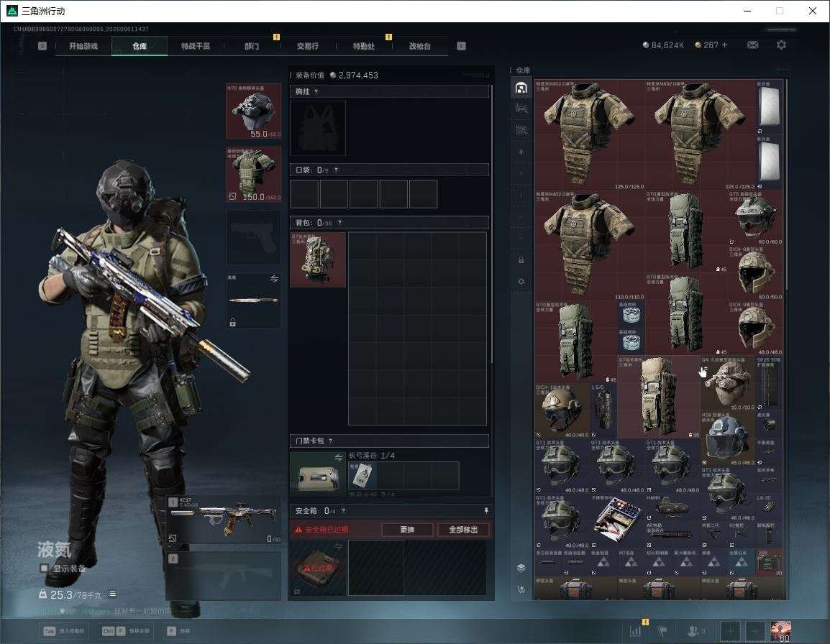This screenshot has height=644, width=830.
Task: Open the 特勤处 tab
Action: coord(364,46)
